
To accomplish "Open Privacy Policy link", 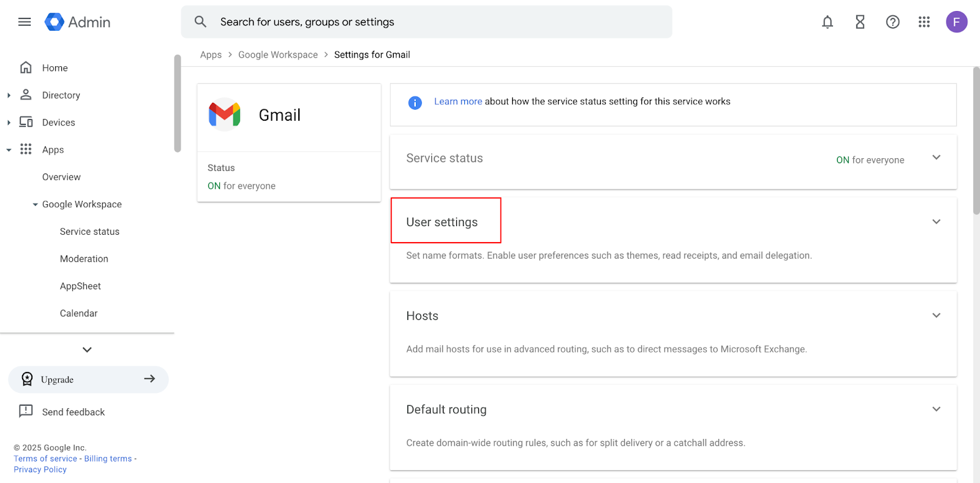I will tap(40, 470).
